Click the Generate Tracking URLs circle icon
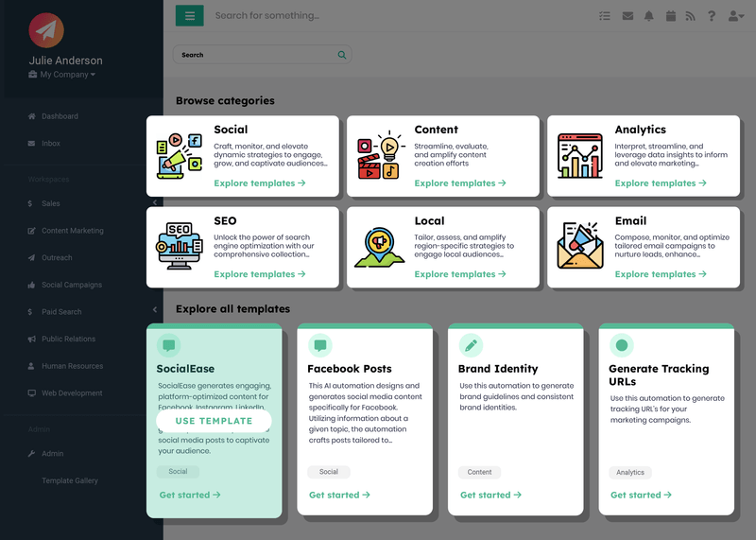 pyautogui.click(x=622, y=345)
